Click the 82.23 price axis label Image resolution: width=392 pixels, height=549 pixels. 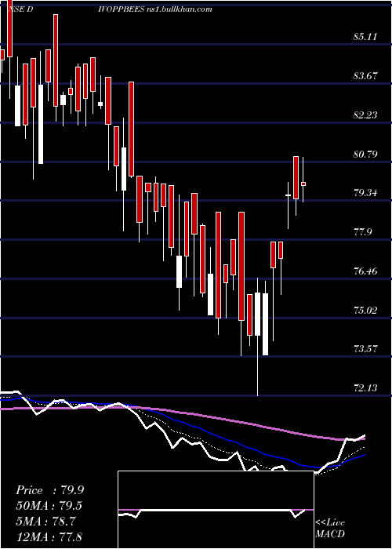(365, 115)
